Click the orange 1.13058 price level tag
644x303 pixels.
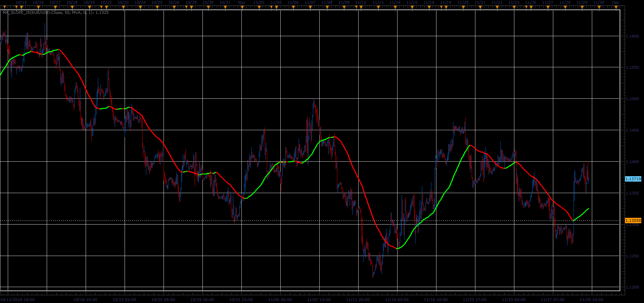[633, 220]
